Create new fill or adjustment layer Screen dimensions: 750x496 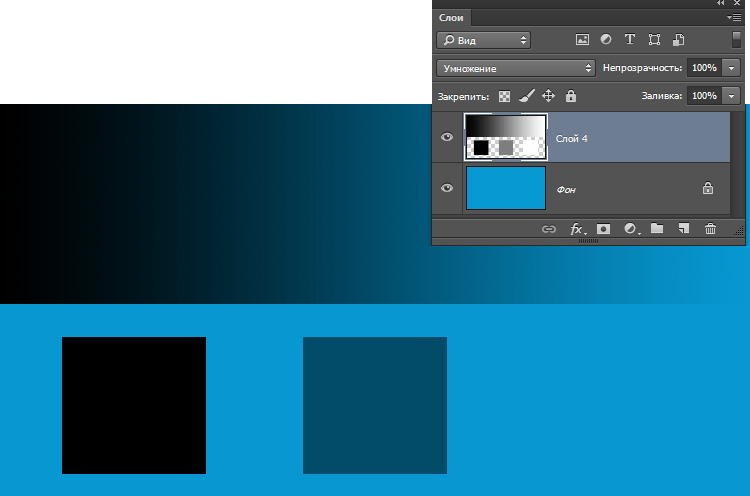[x=631, y=229]
